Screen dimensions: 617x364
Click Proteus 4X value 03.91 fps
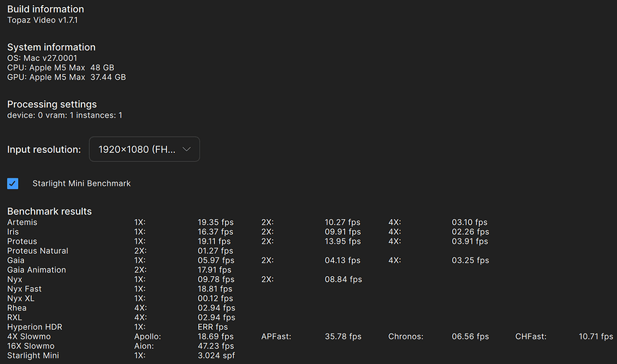(x=470, y=241)
